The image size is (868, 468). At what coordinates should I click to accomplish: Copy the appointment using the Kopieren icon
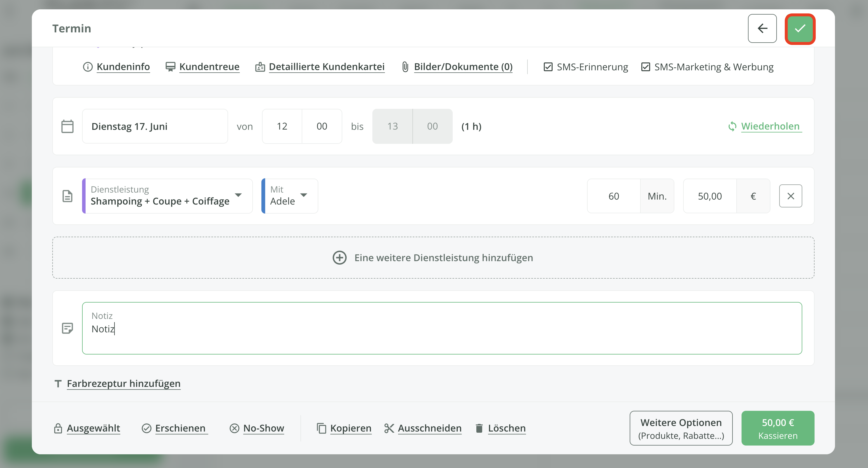321,428
